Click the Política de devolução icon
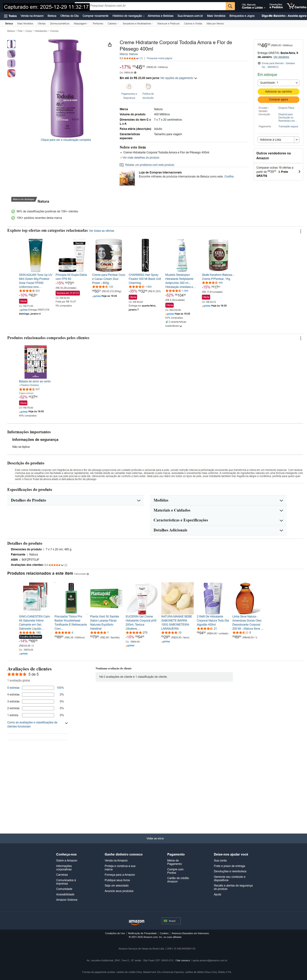The height and width of the screenshot is (980, 307). 148,87
